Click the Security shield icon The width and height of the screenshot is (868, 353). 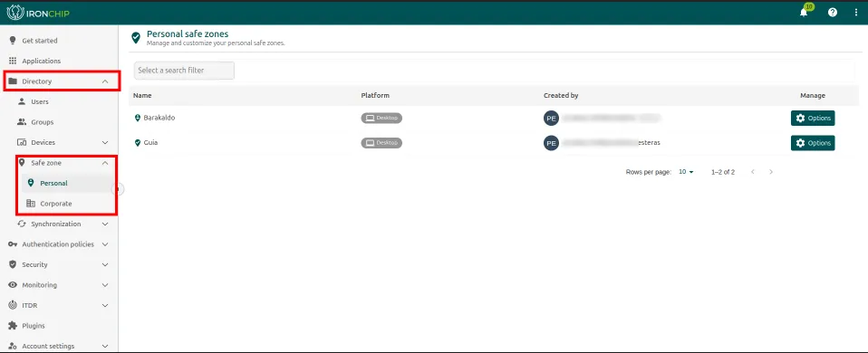click(x=13, y=264)
